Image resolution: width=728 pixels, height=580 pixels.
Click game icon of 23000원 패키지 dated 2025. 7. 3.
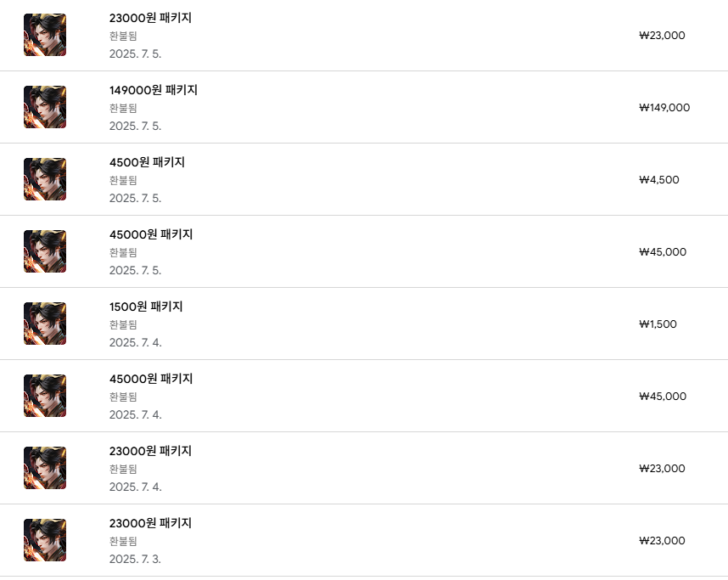(45, 540)
